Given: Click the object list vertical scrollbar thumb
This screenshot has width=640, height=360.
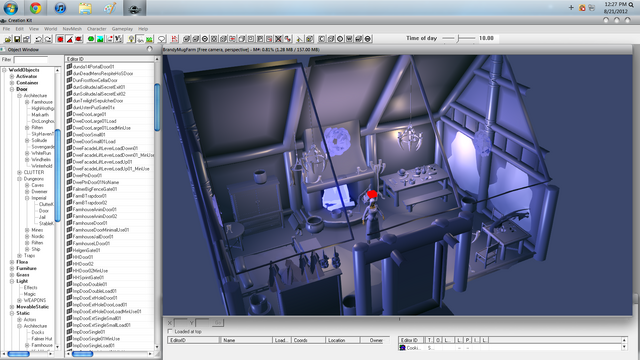Looking at the screenshot, I should 157,107.
